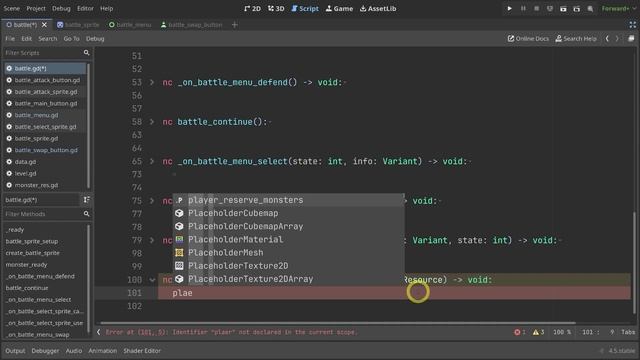Open the movie maker mode icon
This screenshot has height=360, width=640.
click(590, 9)
